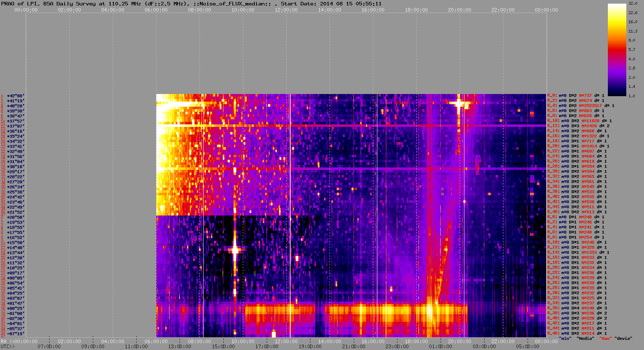Click the 13:00:00 UTC tick label
The height and width of the screenshot is (350, 644).
[180, 346]
